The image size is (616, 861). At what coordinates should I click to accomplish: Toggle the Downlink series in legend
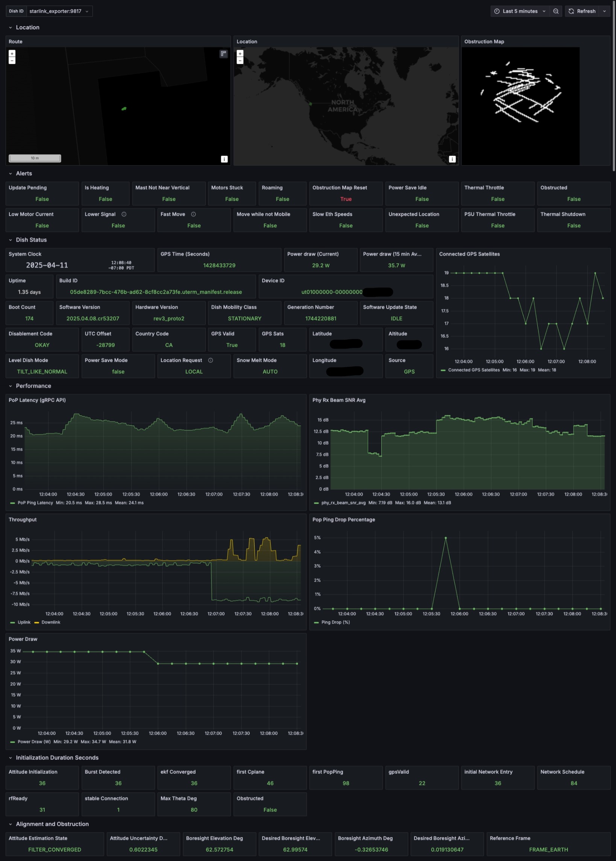50,623
